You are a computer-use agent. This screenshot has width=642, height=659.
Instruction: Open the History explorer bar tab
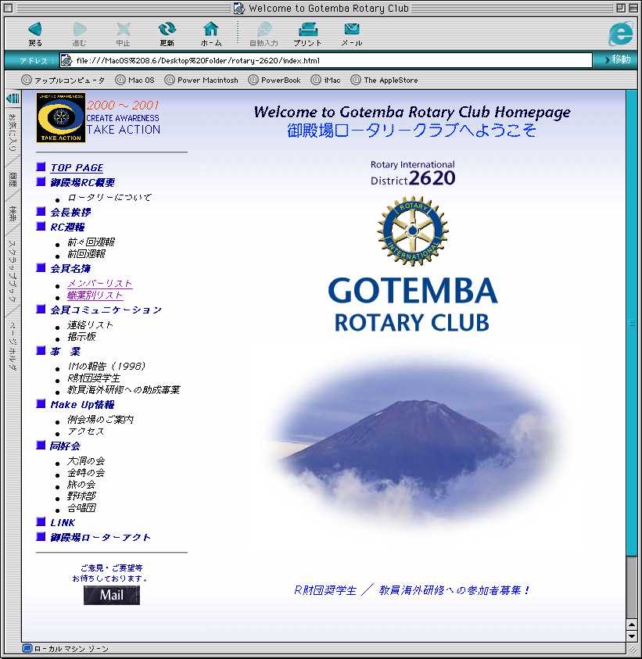click(13, 180)
